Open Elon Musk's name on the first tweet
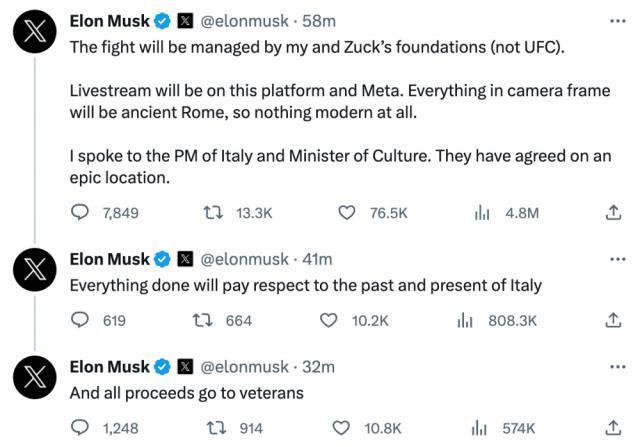 109,20
